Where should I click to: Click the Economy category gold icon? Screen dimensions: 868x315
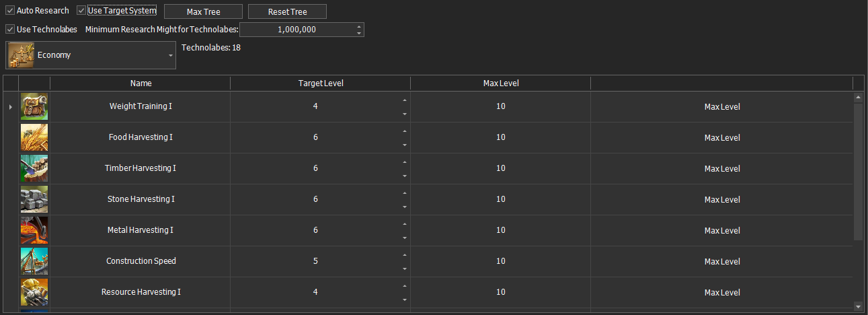[21, 55]
